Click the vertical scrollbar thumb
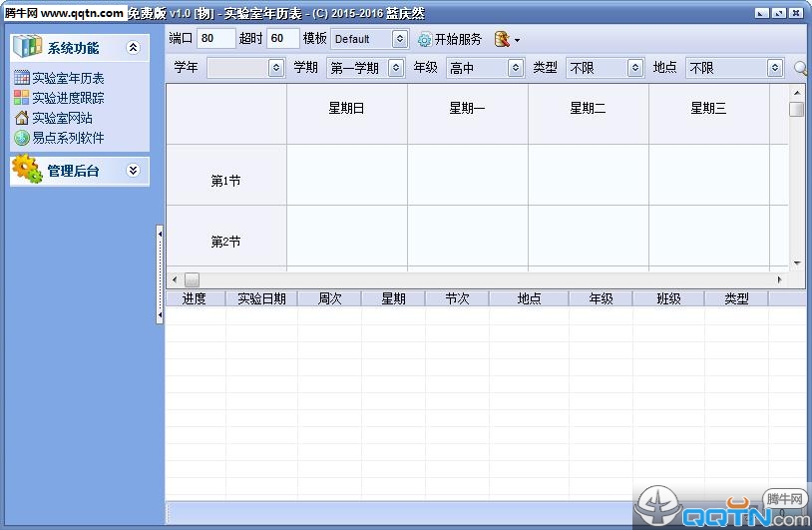Screen dimensions: 812x530 (796, 110)
